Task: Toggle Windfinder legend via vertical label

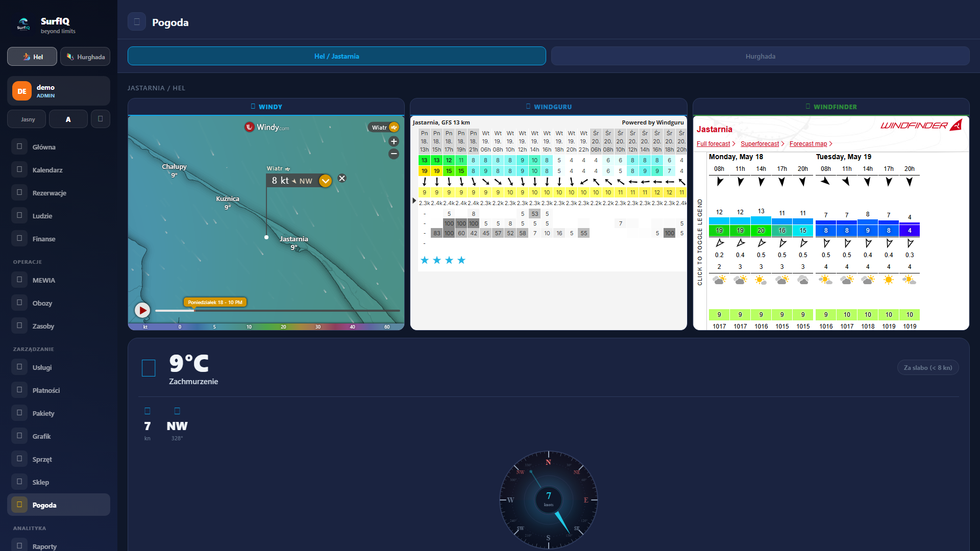Action: [x=700, y=242]
